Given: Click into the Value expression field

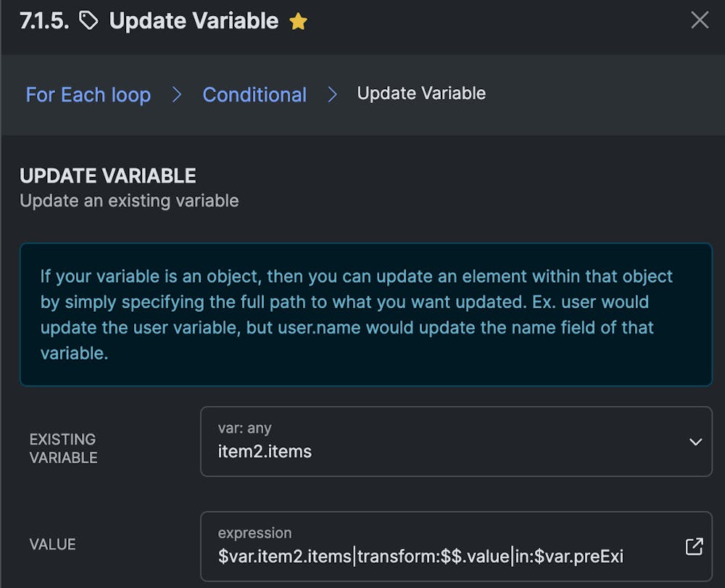Looking at the screenshot, I should click(x=435, y=556).
